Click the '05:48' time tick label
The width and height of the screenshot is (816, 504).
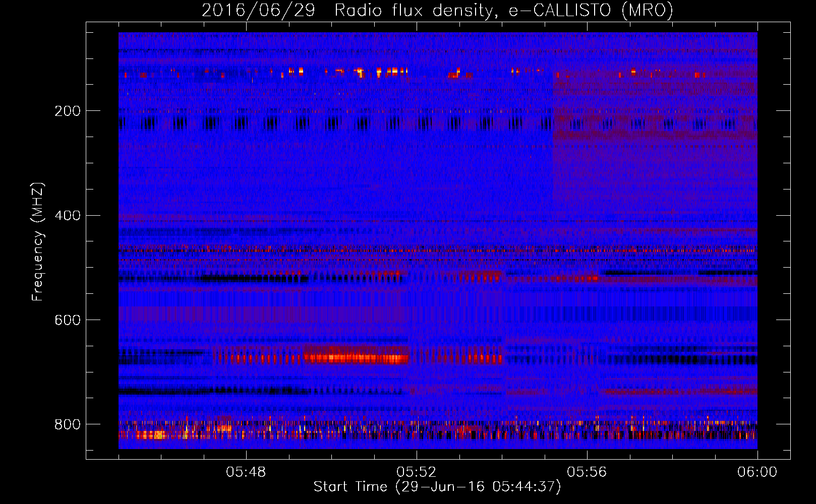(246, 472)
